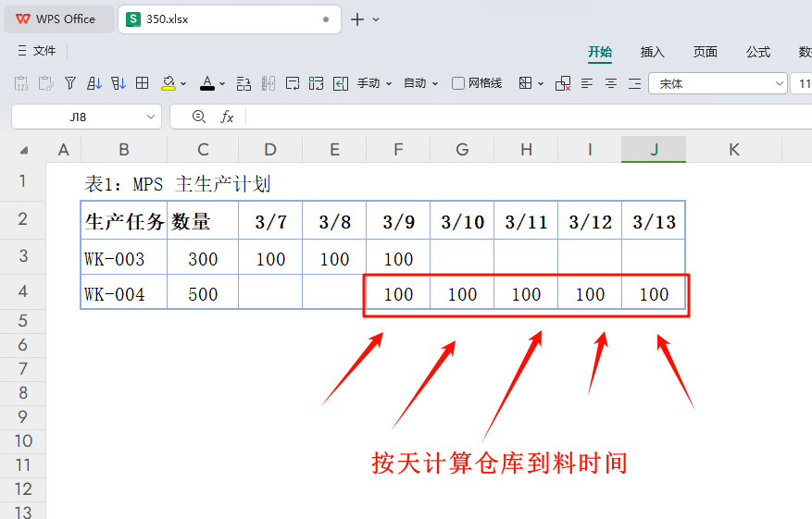Open the fill color dropdown arrow
812x519 pixels.
pos(183,84)
